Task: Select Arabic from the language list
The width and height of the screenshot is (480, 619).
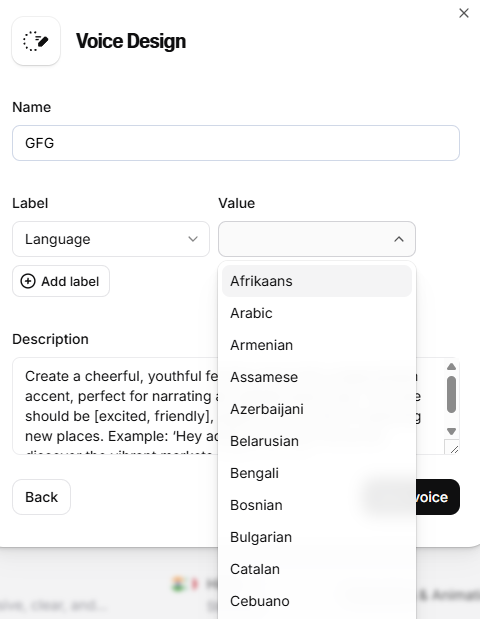Action: pos(317,313)
